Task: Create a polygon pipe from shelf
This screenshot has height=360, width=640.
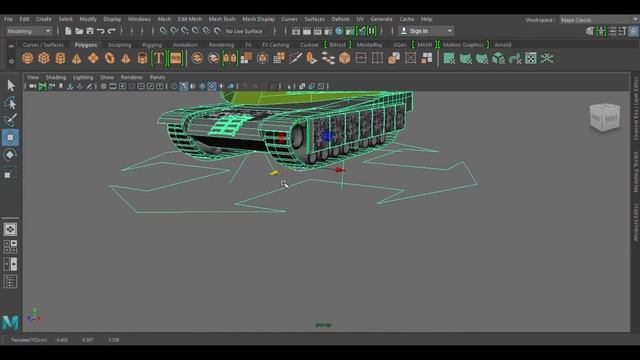Action: click(142, 58)
